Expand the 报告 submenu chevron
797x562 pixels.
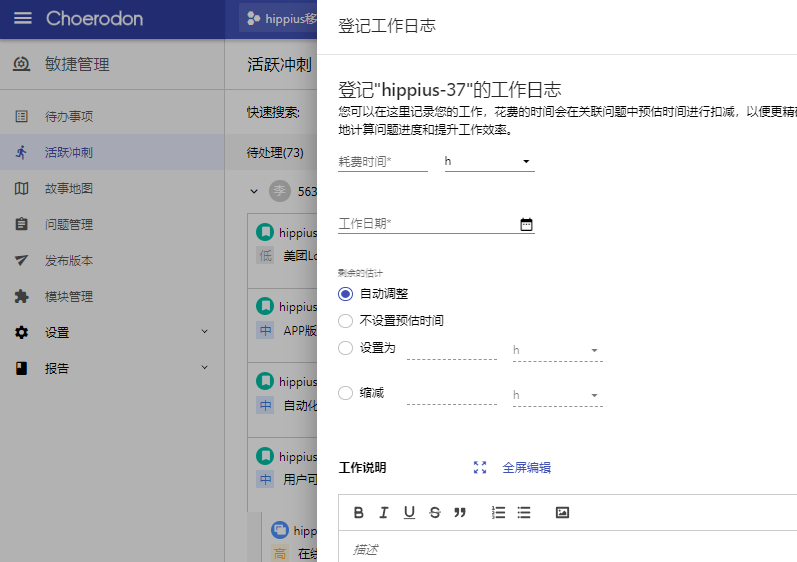tap(204, 367)
